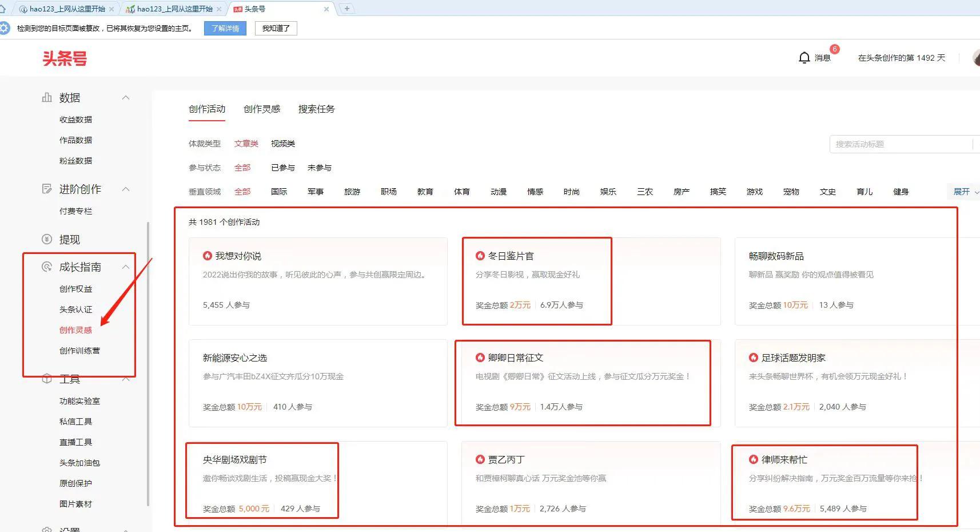
Task: Switch to the 搜索任务 tab
Action: tap(316, 109)
